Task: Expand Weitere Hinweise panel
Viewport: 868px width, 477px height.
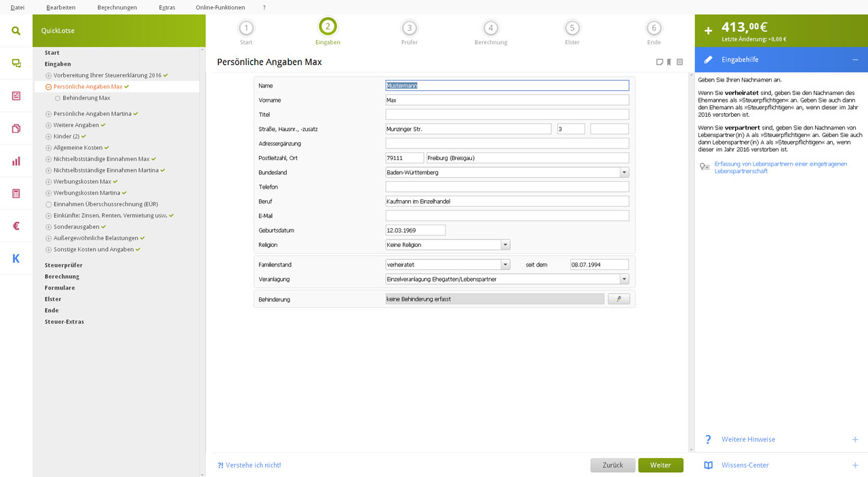Action: (854, 440)
